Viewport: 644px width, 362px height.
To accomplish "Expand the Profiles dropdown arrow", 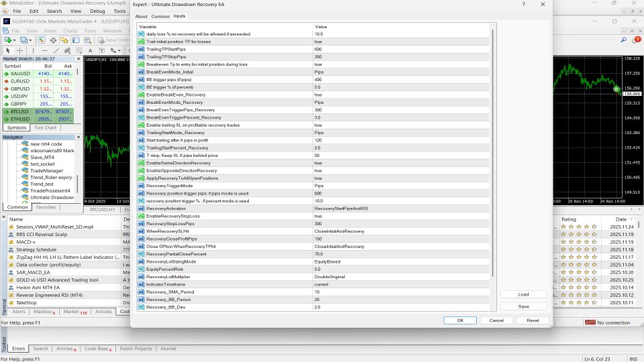I will pos(30,40).
